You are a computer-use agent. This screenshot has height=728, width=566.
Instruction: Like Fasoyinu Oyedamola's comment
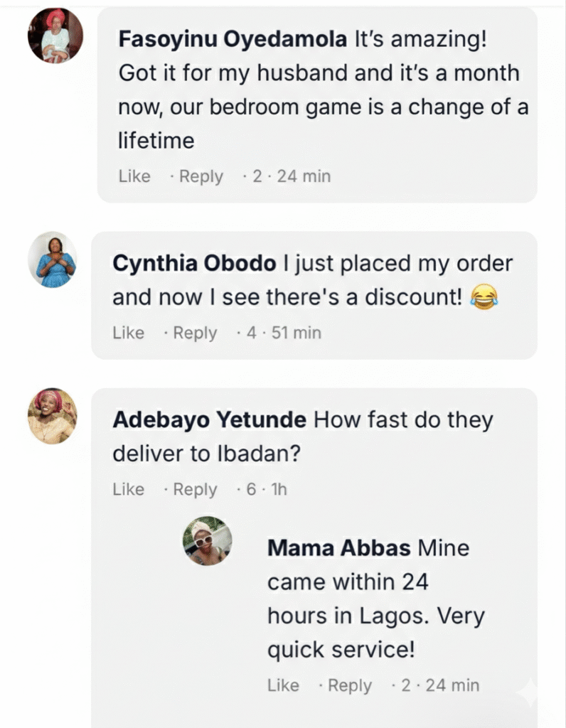pos(134,176)
